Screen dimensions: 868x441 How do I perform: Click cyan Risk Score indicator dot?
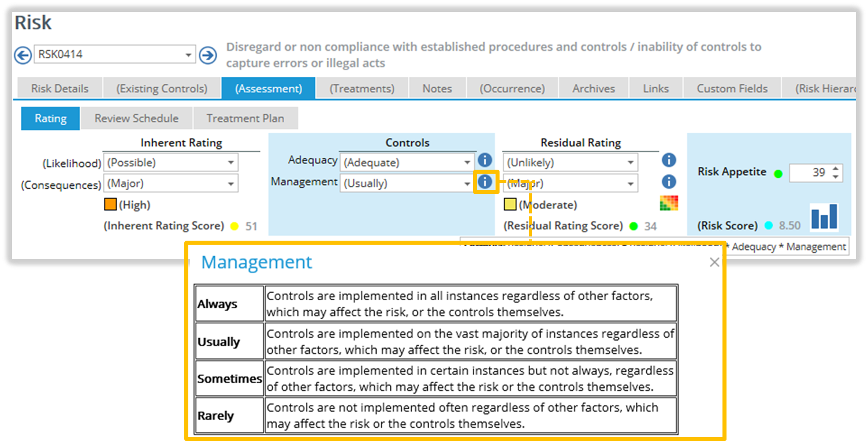pos(768,226)
